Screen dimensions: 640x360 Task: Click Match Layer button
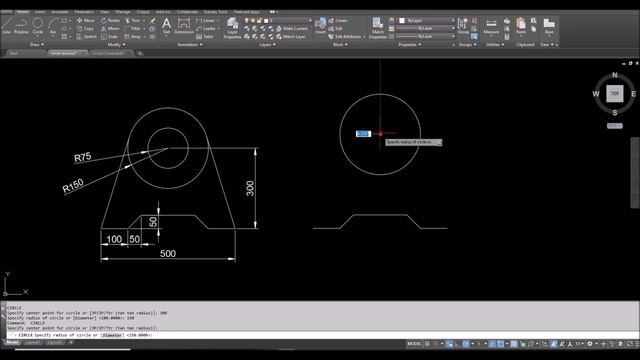(291, 37)
